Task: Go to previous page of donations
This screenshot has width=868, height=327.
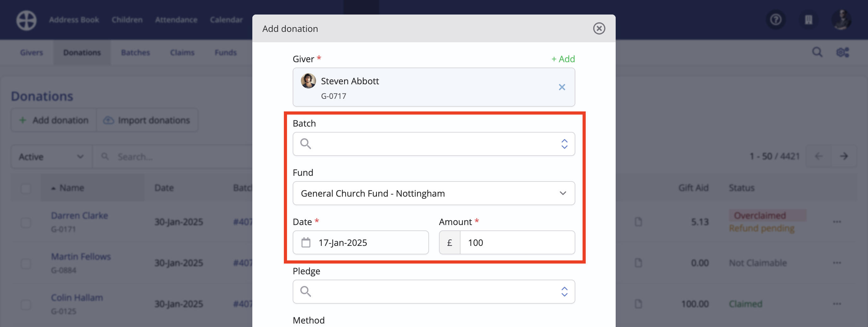Action: (818, 156)
